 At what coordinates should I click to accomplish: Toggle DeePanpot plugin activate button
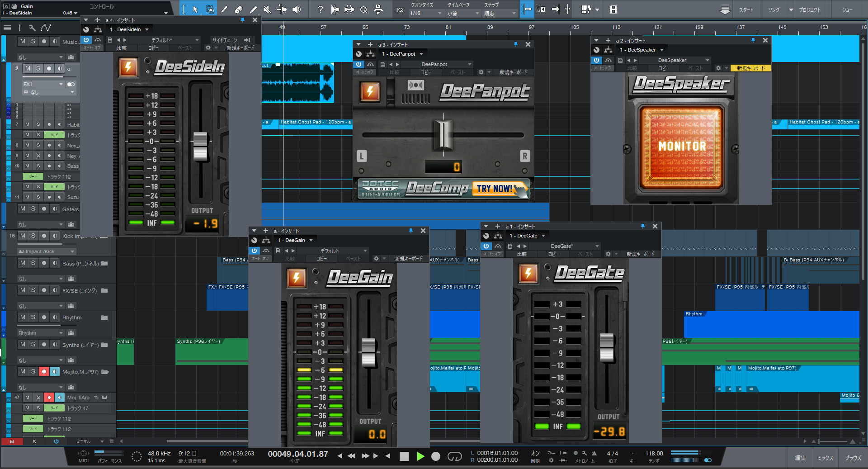click(x=359, y=64)
